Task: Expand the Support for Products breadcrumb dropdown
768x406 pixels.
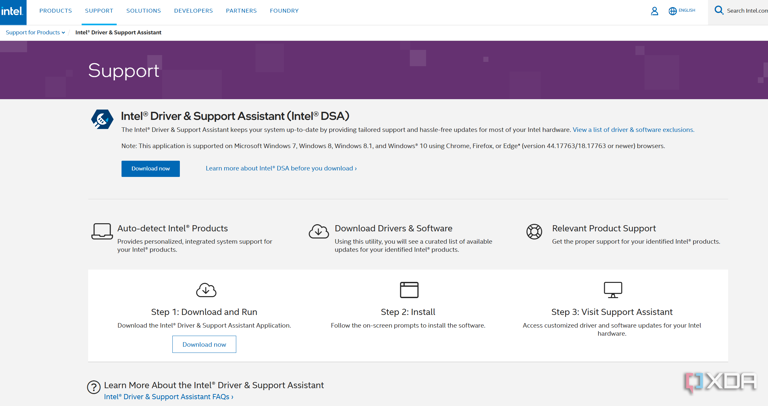Action: [x=35, y=32]
